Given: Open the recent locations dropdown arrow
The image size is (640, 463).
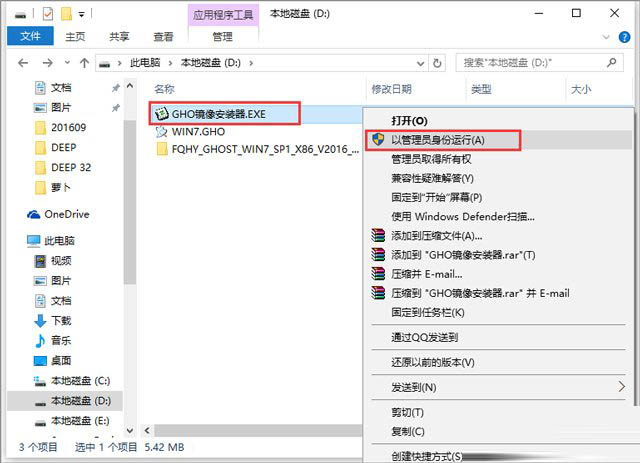Looking at the screenshot, I should [x=67, y=63].
